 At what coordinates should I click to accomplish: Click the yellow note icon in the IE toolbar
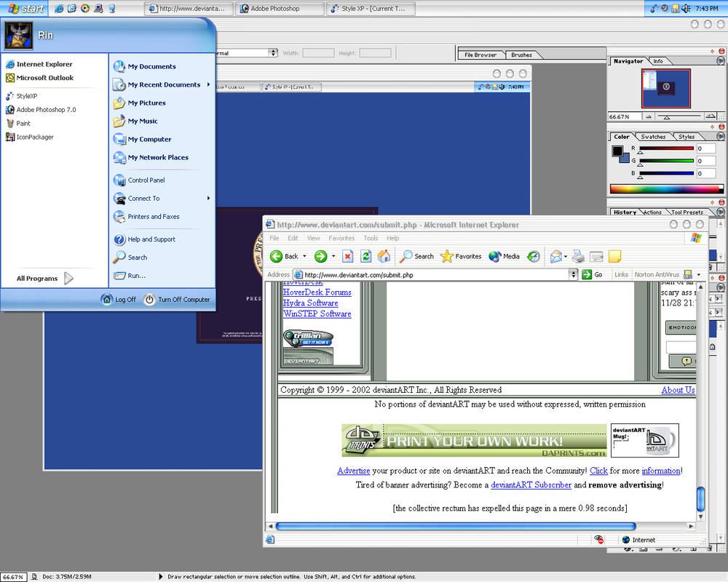(614, 256)
